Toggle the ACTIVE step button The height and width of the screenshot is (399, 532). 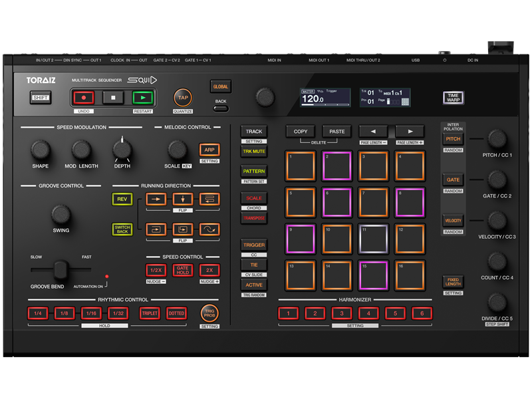click(x=254, y=285)
